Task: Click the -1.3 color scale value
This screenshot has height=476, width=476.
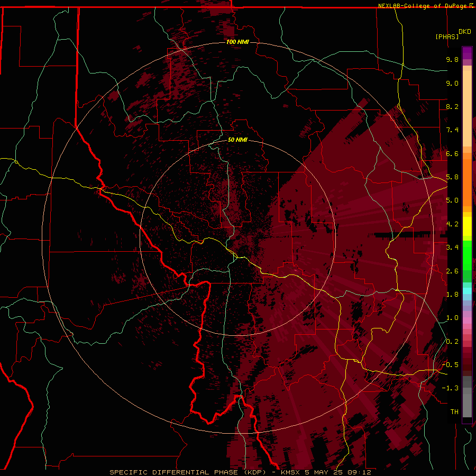Action: (451, 388)
